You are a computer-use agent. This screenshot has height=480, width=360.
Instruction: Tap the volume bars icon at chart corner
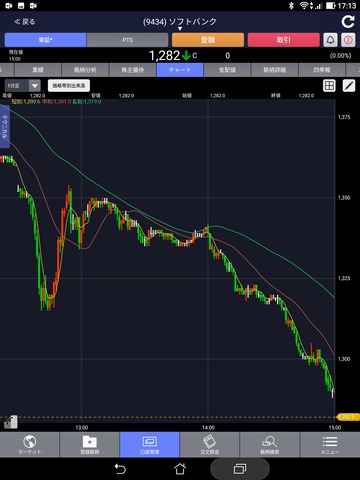pyautogui.click(x=11, y=422)
